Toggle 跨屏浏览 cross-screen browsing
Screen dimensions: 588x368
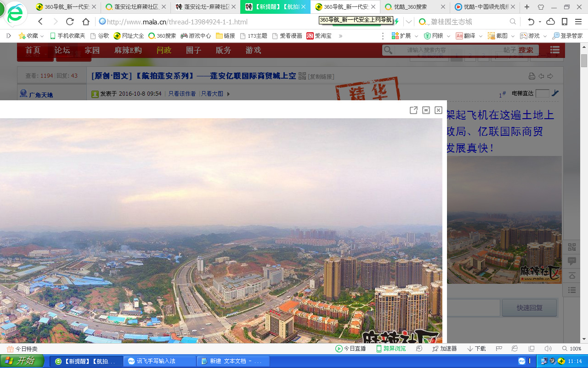[391, 349]
